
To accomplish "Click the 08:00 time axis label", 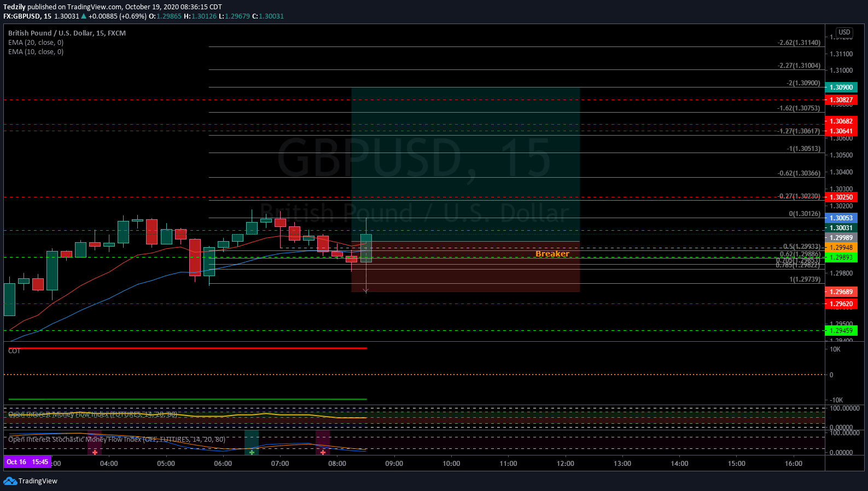I will (x=337, y=464).
